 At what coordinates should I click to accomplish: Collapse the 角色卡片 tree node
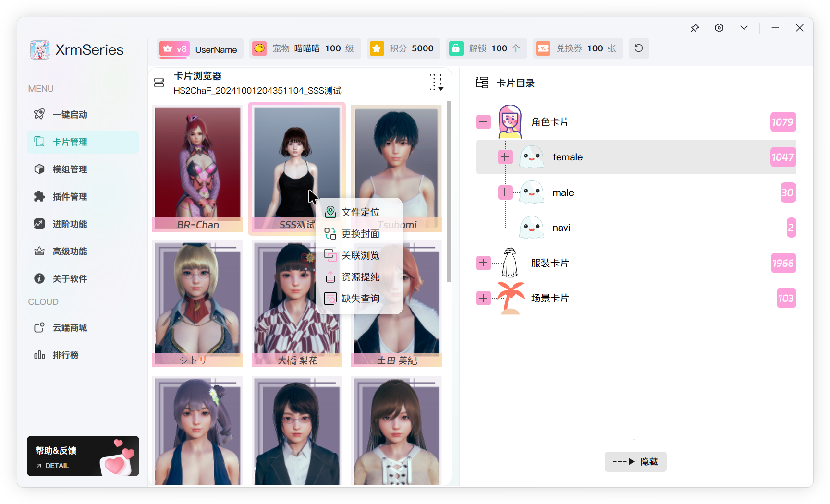(484, 122)
